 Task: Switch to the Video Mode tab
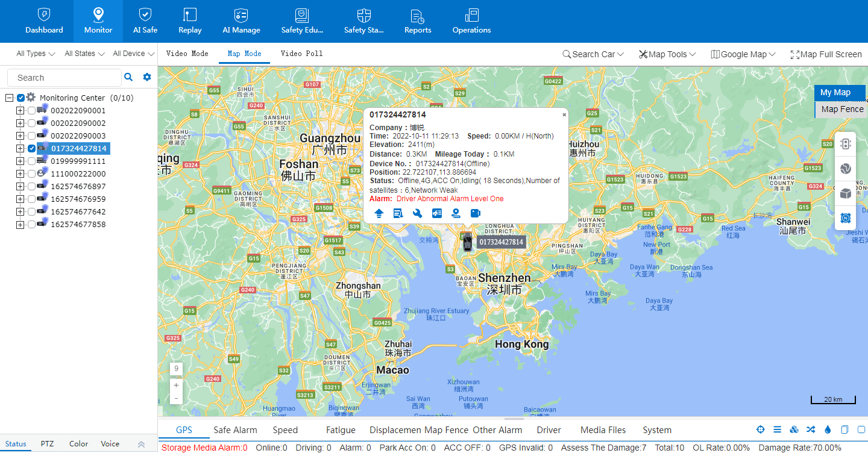(x=187, y=54)
